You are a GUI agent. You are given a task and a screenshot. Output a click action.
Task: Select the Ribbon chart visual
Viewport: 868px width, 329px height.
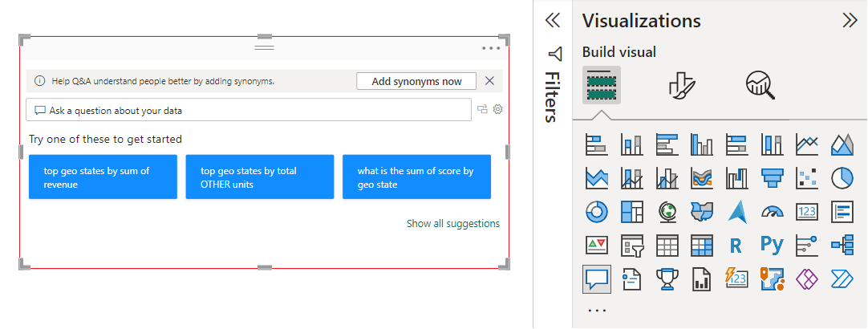pos(702,178)
